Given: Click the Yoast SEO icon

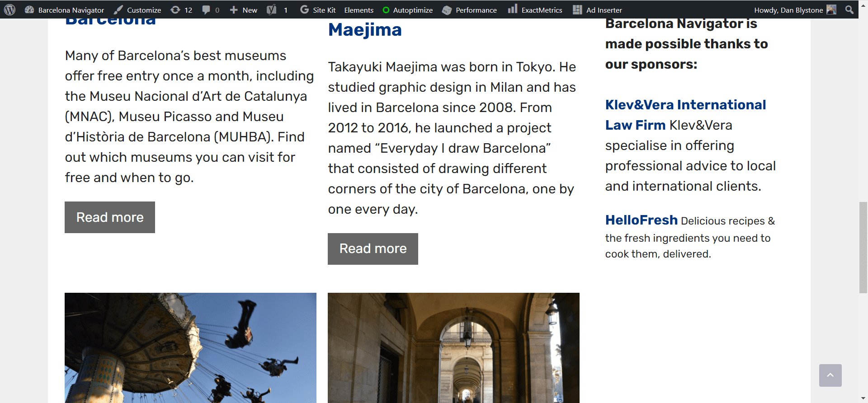Looking at the screenshot, I should tap(272, 10).
